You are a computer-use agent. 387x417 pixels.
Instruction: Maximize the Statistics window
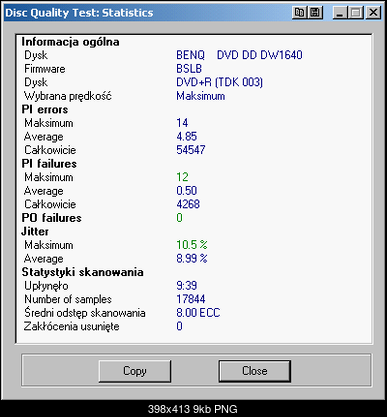click(x=356, y=13)
